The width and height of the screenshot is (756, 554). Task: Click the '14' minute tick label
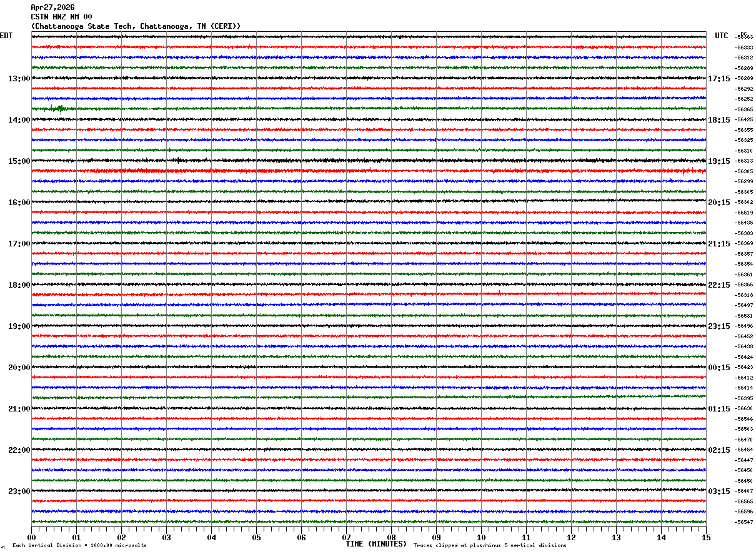click(661, 537)
